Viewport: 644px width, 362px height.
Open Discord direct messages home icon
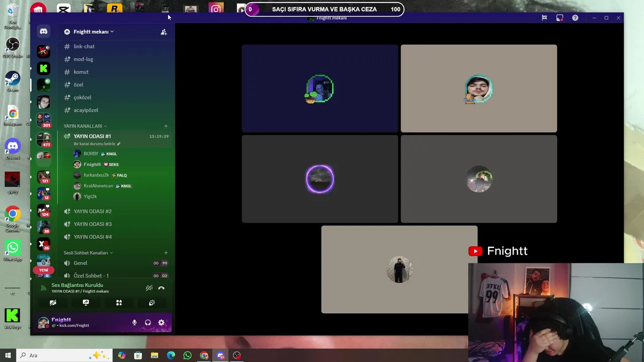[x=44, y=32]
